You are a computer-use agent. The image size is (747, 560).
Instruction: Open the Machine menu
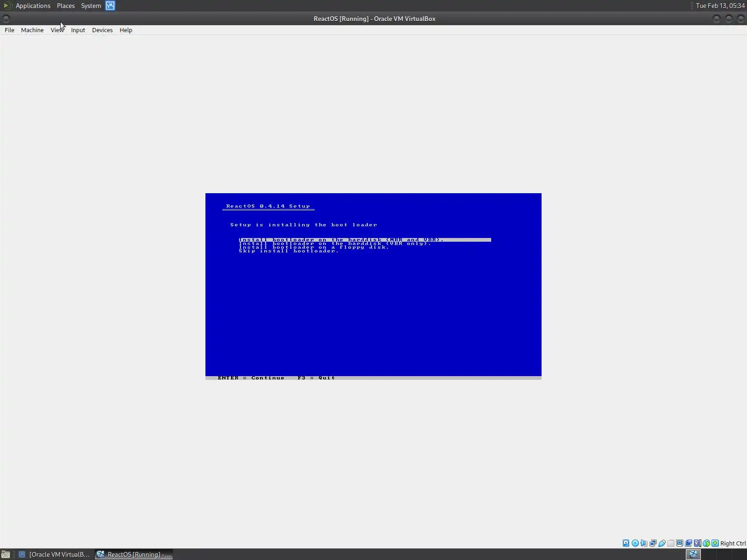pos(32,30)
